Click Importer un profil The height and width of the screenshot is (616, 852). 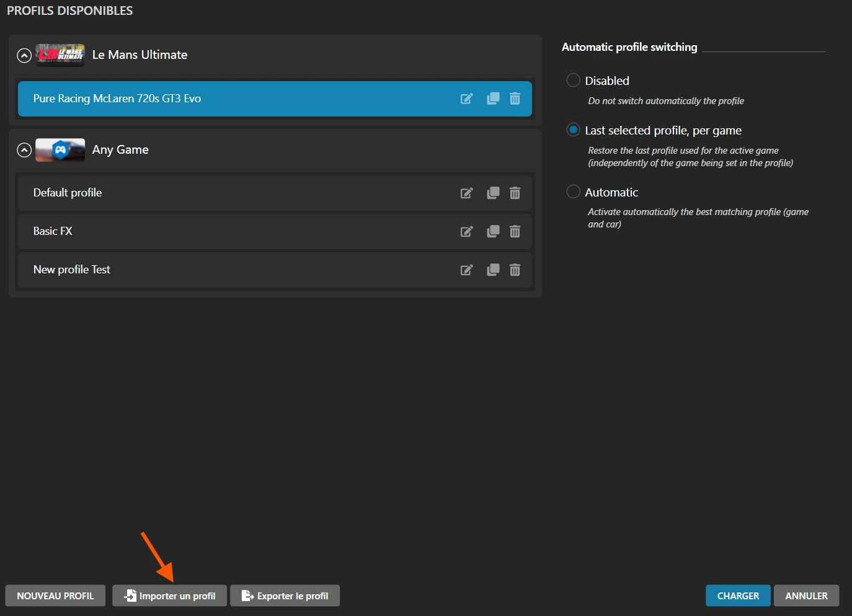coord(169,596)
